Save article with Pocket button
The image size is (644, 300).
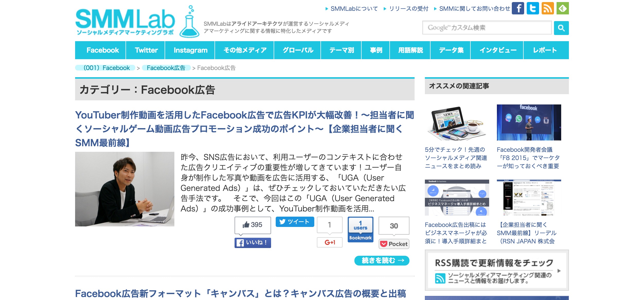tap(394, 244)
